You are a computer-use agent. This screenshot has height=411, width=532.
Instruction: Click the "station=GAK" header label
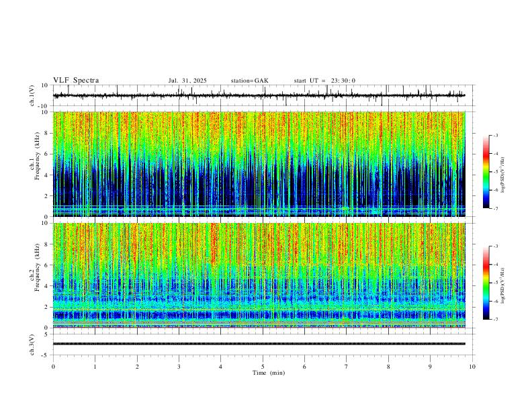249,81
